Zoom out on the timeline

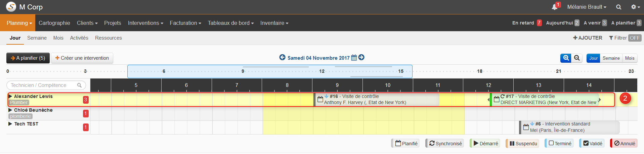577,58
